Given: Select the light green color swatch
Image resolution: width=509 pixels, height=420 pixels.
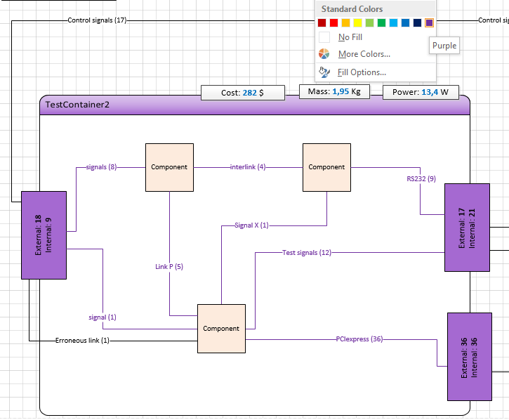Looking at the screenshot, I should 369,22.
